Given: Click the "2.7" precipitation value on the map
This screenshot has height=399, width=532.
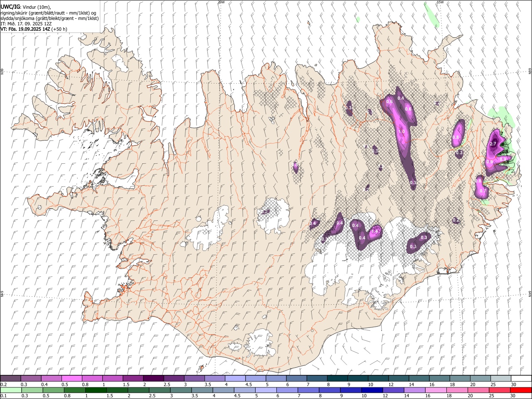Looking at the screenshot, I should (493, 144).
